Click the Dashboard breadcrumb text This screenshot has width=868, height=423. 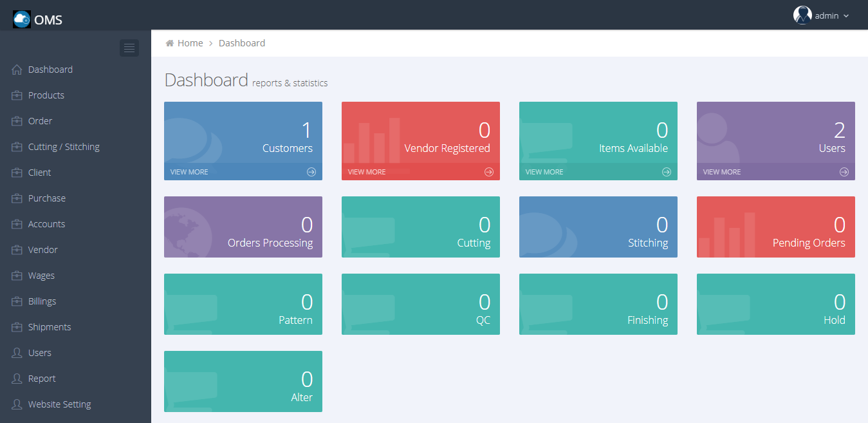pyautogui.click(x=242, y=43)
